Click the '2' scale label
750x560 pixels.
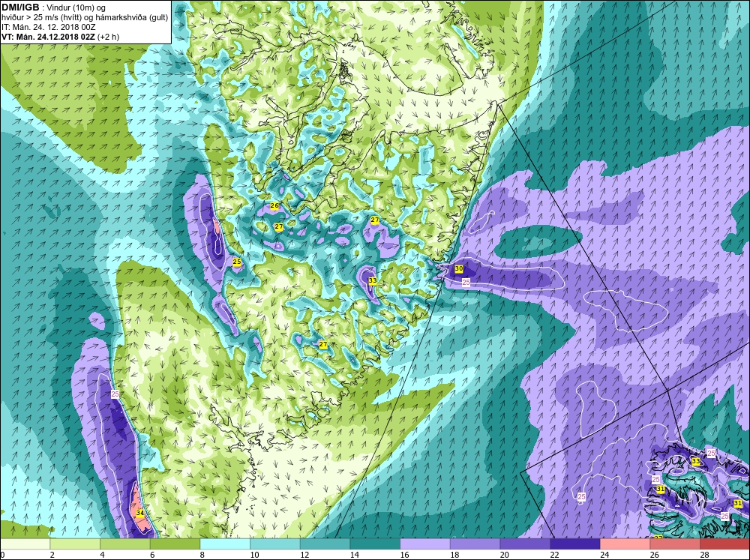tap(52, 555)
